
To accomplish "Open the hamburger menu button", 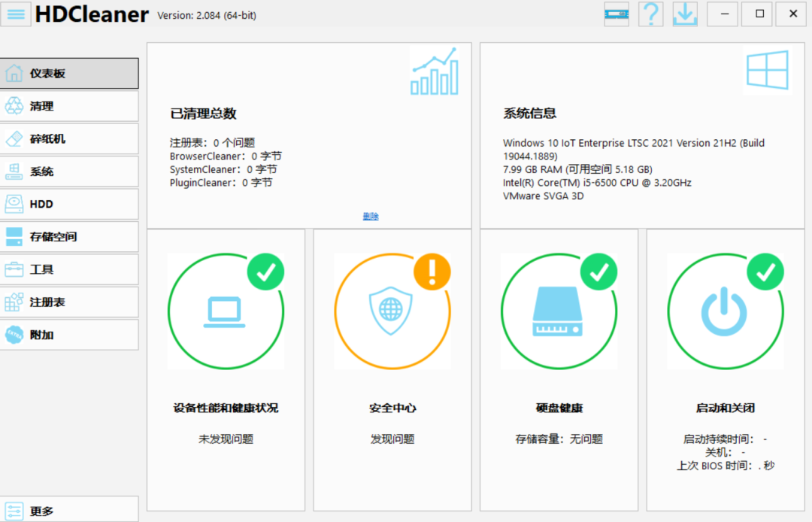I will click(16, 14).
